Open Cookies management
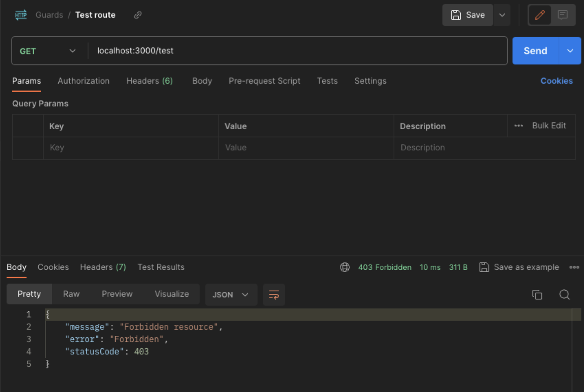The image size is (584, 392). [x=556, y=81]
